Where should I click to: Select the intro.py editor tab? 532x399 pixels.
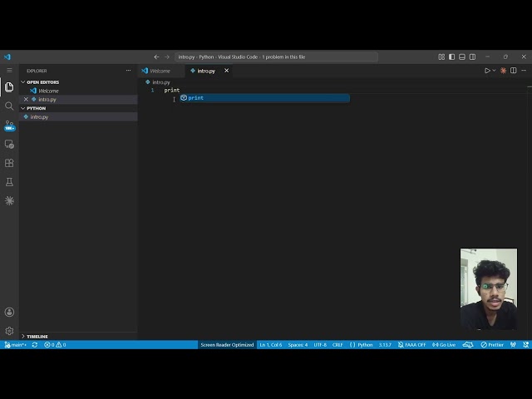pos(209,71)
